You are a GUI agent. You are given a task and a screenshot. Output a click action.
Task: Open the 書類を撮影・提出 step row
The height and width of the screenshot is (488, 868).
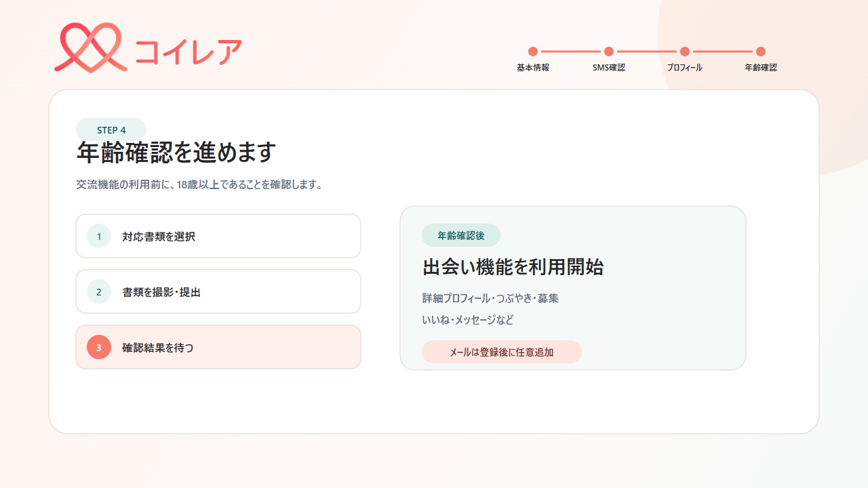(x=218, y=291)
